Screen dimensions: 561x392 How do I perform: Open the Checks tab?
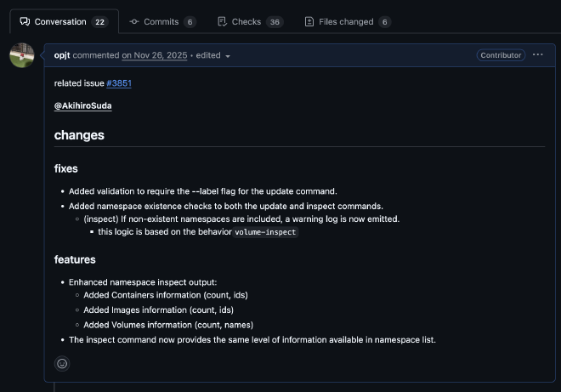[246, 21]
